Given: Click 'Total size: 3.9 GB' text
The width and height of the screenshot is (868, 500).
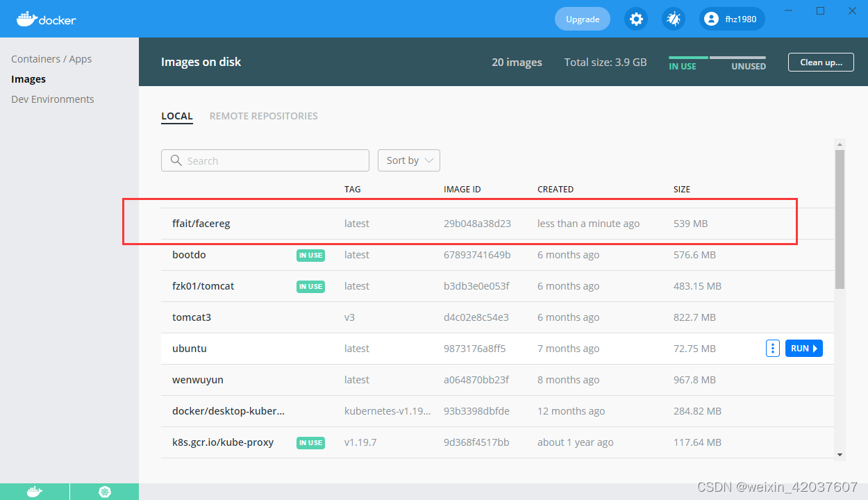Looking at the screenshot, I should click(606, 62).
